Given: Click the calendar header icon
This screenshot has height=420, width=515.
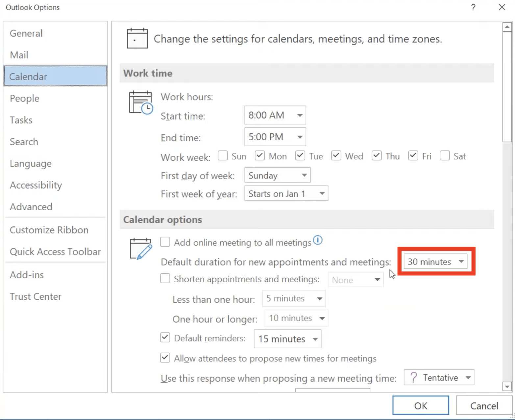Looking at the screenshot, I should click(x=137, y=38).
